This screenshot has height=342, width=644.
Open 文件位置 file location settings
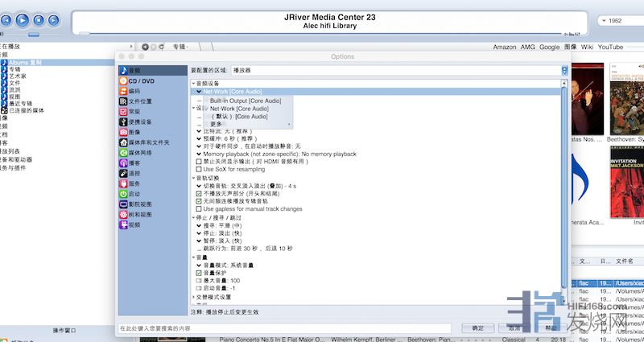pyautogui.click(x=139, y=101)
